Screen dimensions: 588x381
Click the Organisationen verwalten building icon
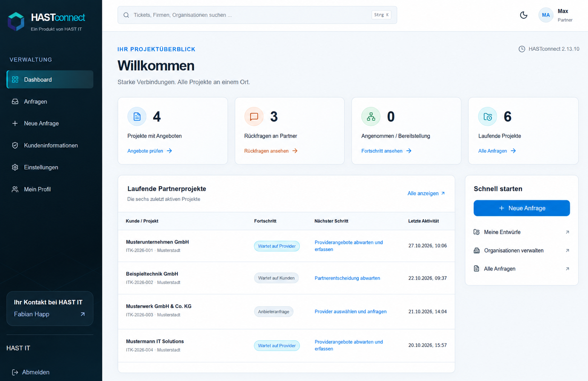click(x=477, y=250)
